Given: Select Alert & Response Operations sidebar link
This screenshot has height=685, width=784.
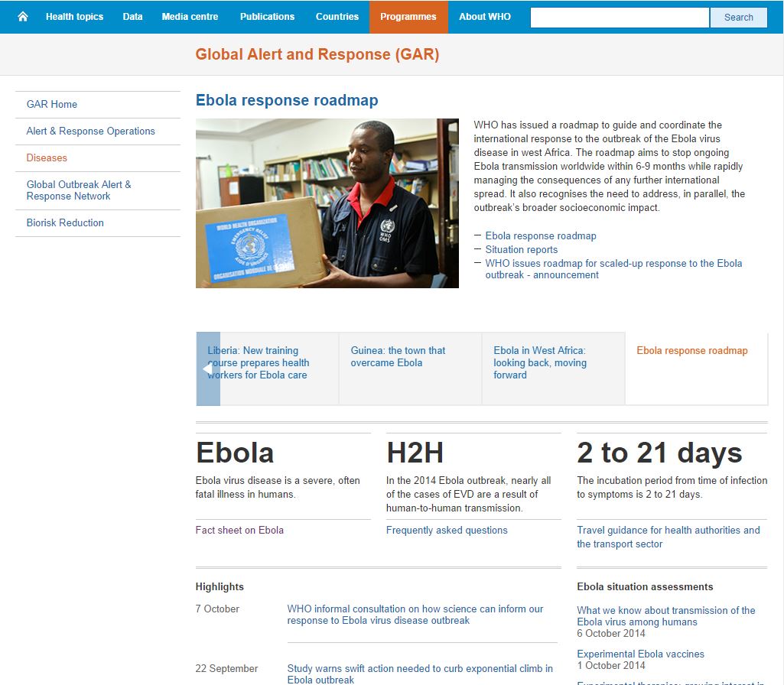Looking at the screenshot, I should click(90, 131).
